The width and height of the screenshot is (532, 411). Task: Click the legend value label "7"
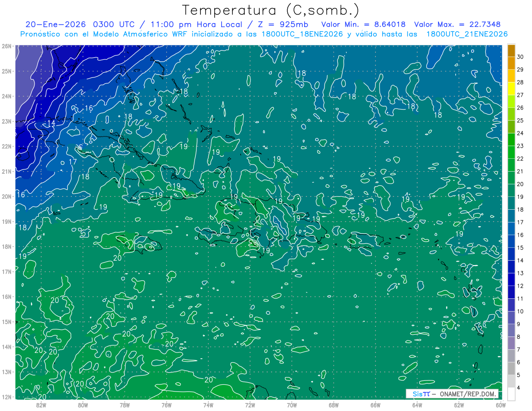coord(519,350)
